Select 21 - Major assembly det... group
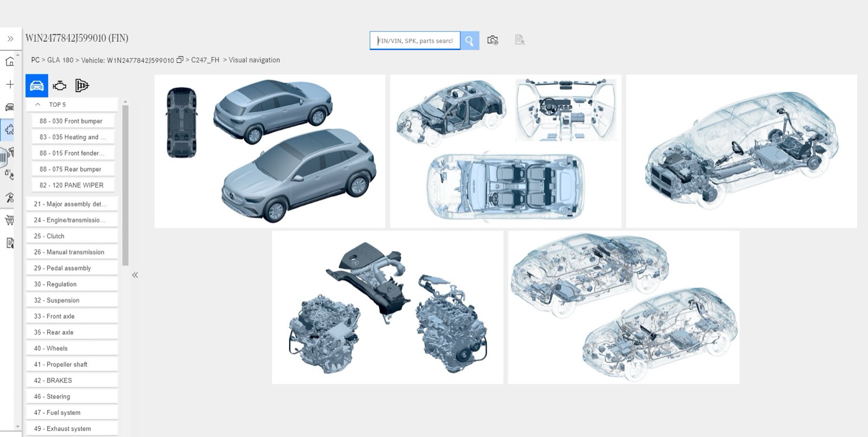Viewport: 868px width, 437px height. click(x=72, y=204)
